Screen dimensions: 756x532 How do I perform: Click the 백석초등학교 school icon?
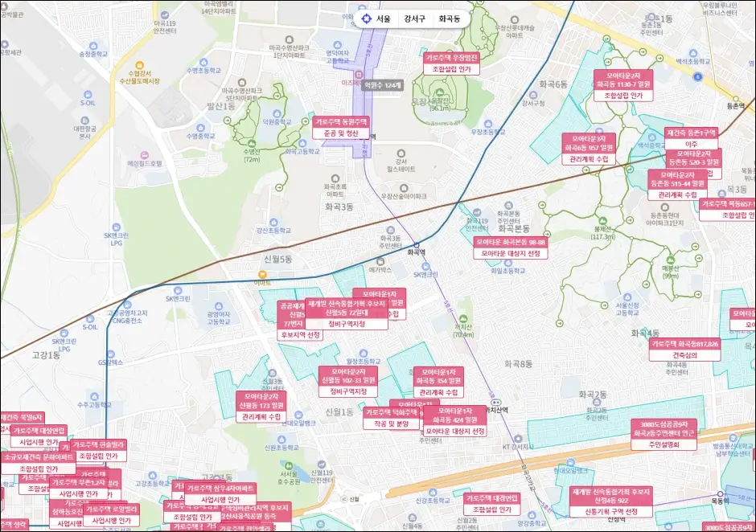tap(692, 54)
